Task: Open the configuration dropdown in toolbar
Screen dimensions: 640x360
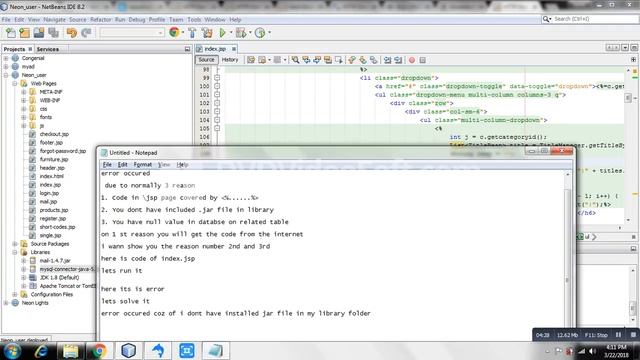Action: [x=132, y=33]
